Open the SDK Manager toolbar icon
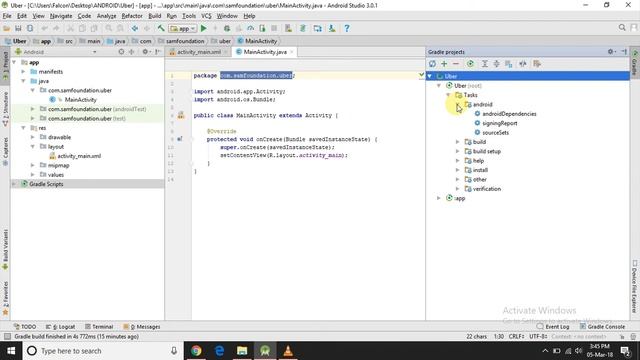The image size is (640, 360). pyautogui.click(x=332, y=28)
